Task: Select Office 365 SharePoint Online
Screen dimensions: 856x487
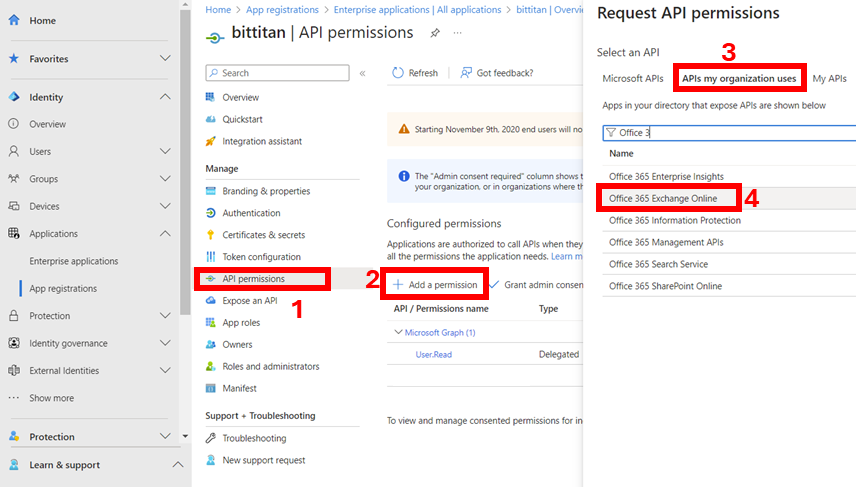Action: pos(665,286)
